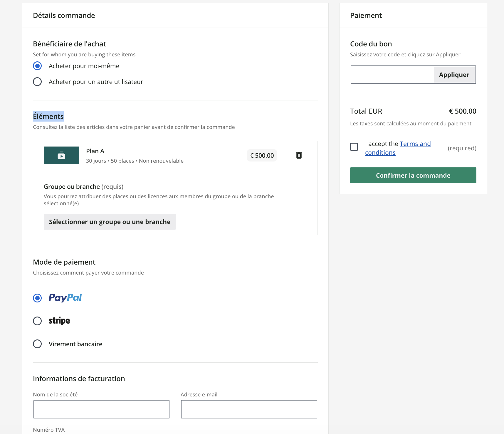Viewport: 504px width, 434px height.
Task: Select the Stripe payment radio button
Action: click(37, 321)
